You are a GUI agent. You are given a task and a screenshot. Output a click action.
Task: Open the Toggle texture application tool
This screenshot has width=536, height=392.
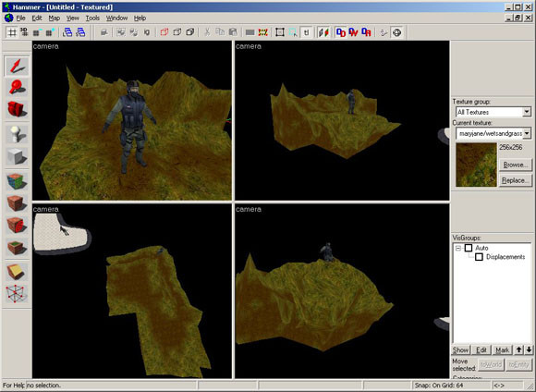(x=17, y=181)
